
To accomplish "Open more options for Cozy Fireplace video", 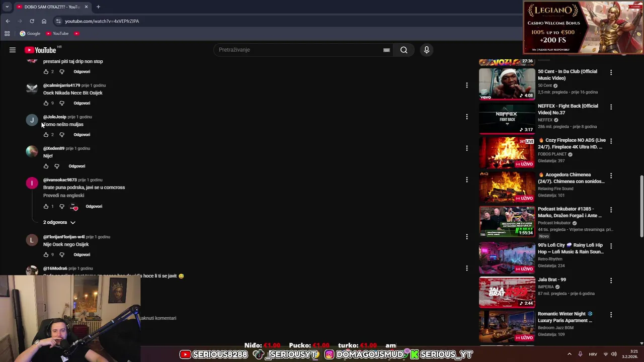I will pyautogui.click(x=611, y=141).
